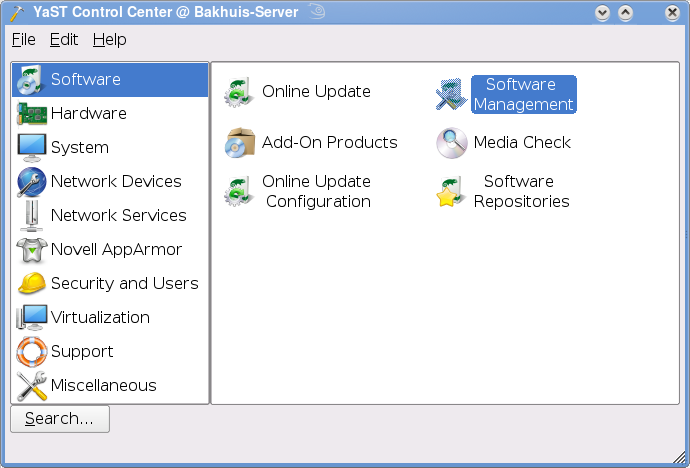Click the YaST hammer icon in title bar
690x468 pixels.
pyautogui.click(x=17, y=13)
